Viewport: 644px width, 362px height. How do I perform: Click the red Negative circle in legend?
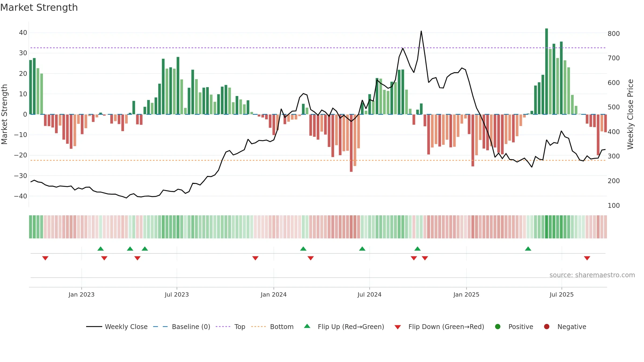pyautogui.click(x=547, y=327)
